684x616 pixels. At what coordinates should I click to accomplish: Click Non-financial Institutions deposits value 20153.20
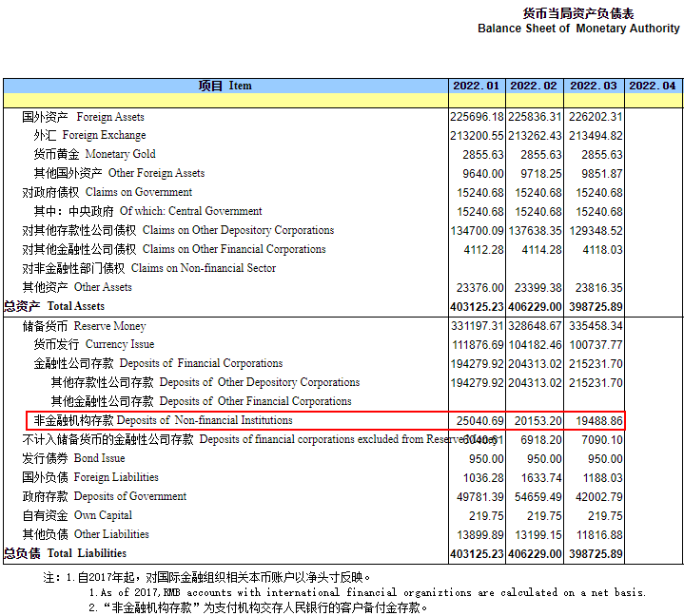click(x=537, y=421)
